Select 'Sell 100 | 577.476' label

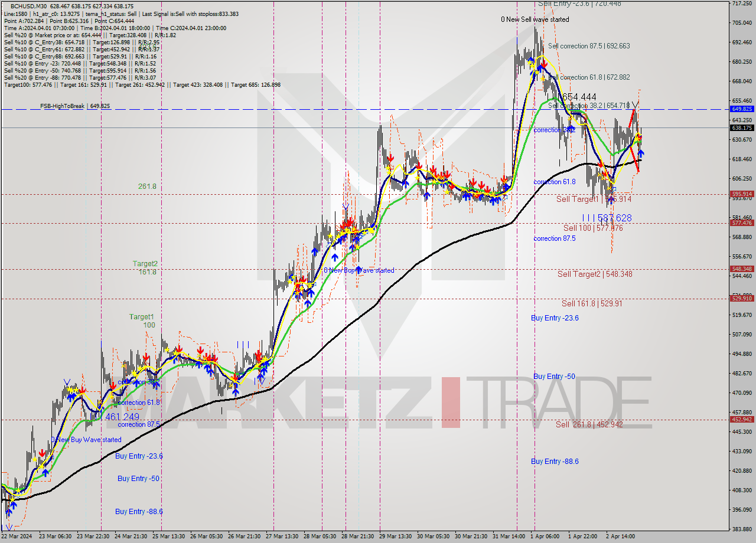593,228
